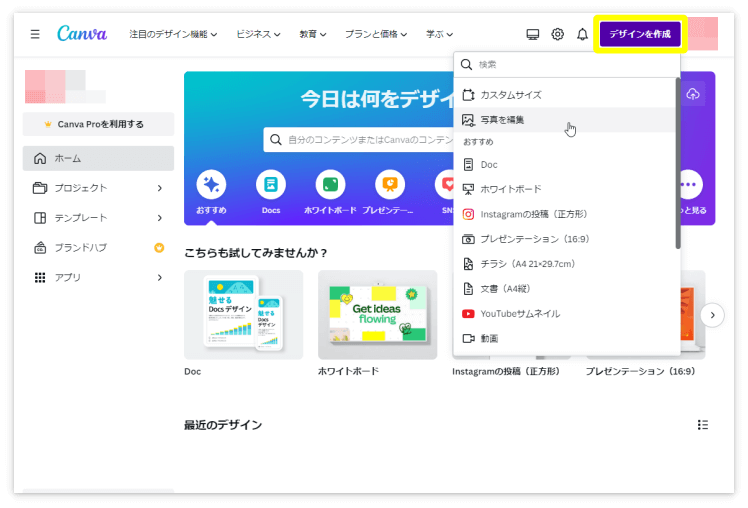
Task: Open the Doc suggestion thumbnail
Action: click(244, 315)
